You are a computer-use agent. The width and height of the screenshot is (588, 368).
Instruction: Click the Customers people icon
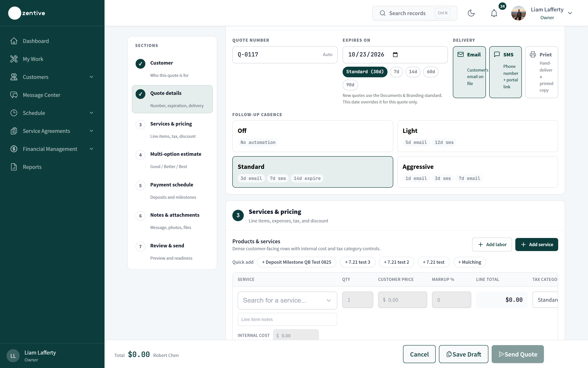click(14, 77)
